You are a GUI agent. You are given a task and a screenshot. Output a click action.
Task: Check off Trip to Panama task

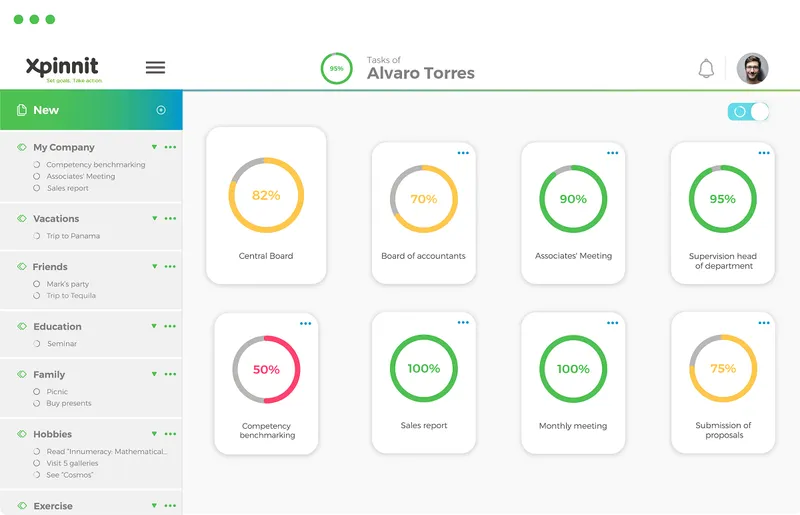[x=36, y=236]
